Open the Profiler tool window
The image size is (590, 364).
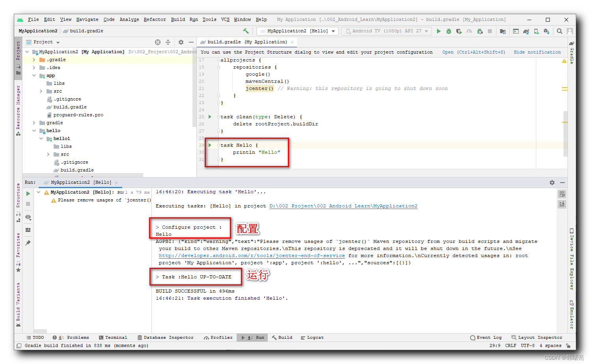pos(218,338)
